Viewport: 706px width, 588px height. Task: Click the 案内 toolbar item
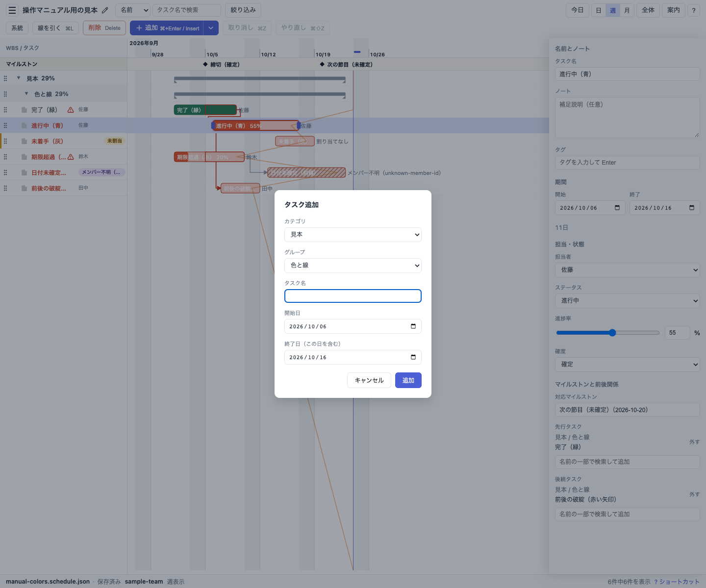click(674, 10)
